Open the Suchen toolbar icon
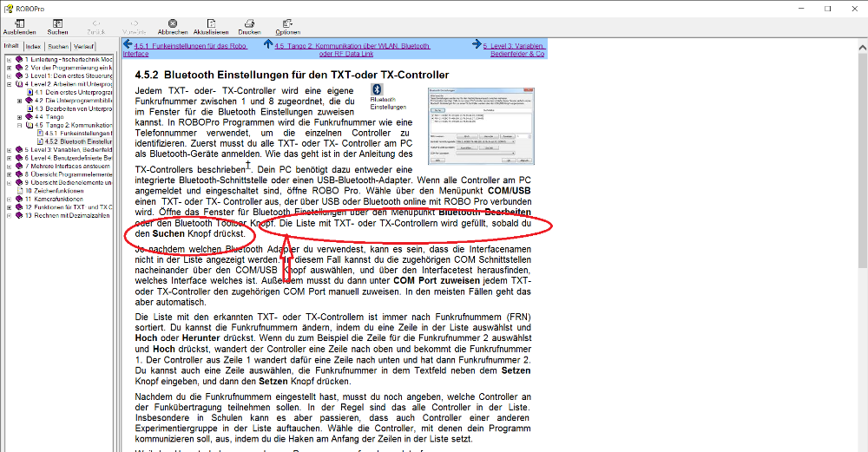The height and width of the screenshot is (452, 868). coord(57,23)
